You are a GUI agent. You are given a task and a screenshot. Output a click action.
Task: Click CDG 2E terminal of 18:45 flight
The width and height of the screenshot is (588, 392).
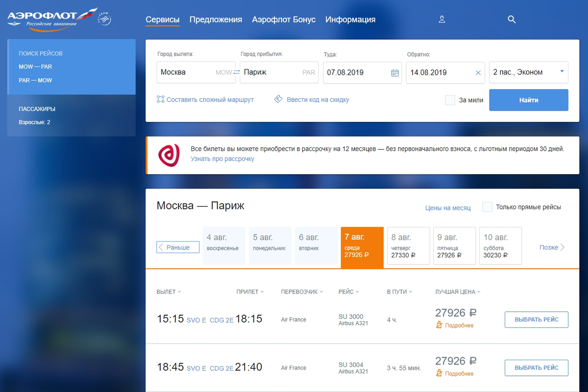pyautogui.click(x=221, y=369)
